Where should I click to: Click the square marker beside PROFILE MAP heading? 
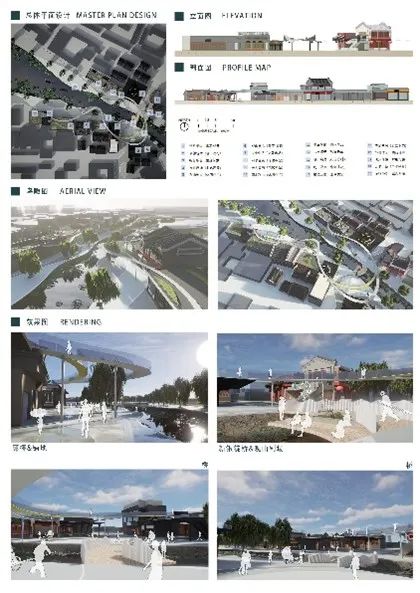click(179, 67)
